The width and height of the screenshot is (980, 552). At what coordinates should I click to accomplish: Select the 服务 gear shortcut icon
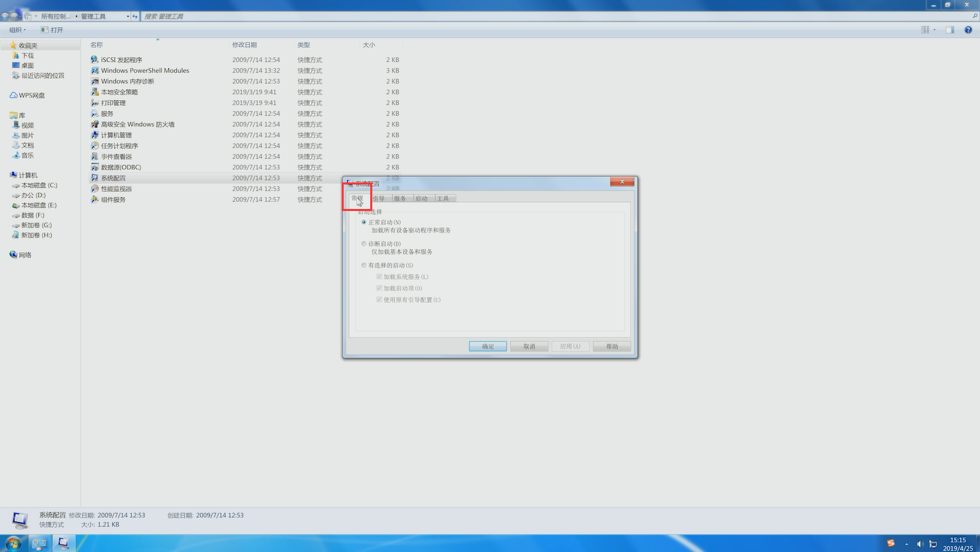[x=95, y=114]
